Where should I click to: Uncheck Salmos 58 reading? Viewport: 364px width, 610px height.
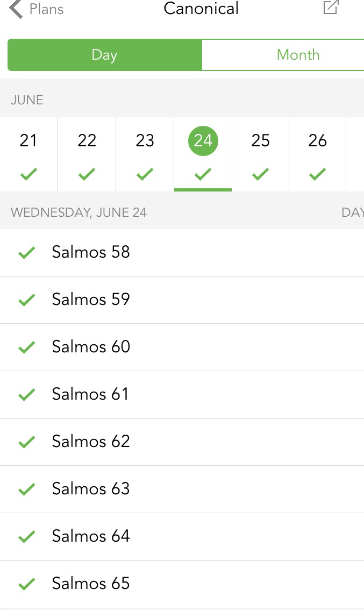click(x=26, y=253)
